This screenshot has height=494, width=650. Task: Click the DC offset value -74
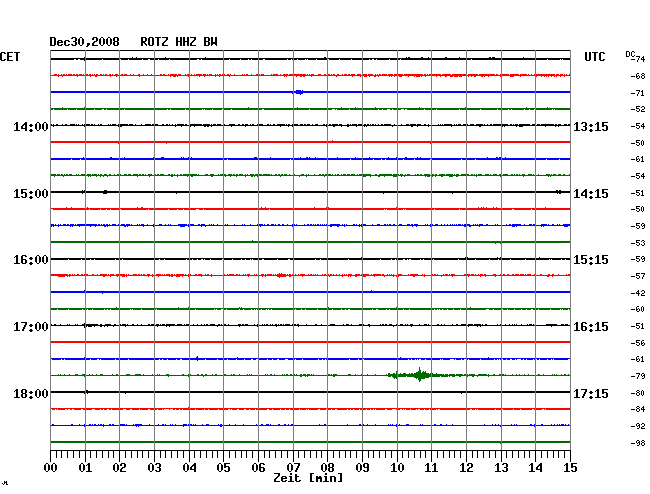tap(640, 59)
